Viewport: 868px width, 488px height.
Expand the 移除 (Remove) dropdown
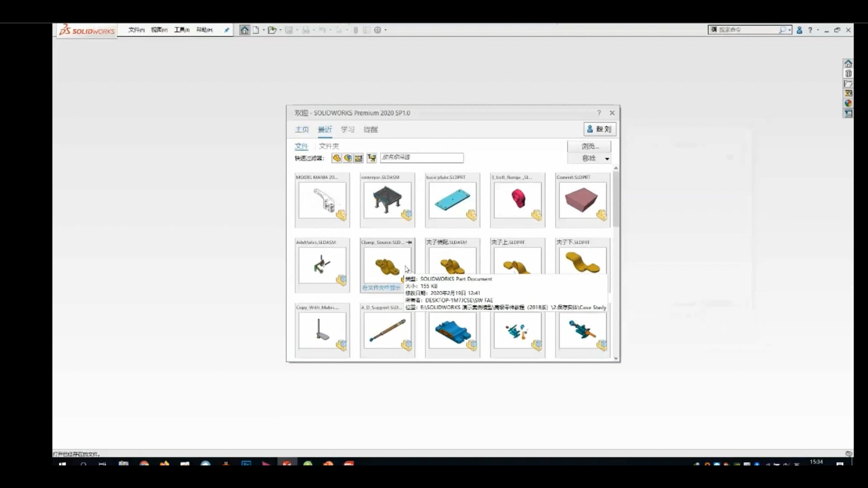point(607,159)
